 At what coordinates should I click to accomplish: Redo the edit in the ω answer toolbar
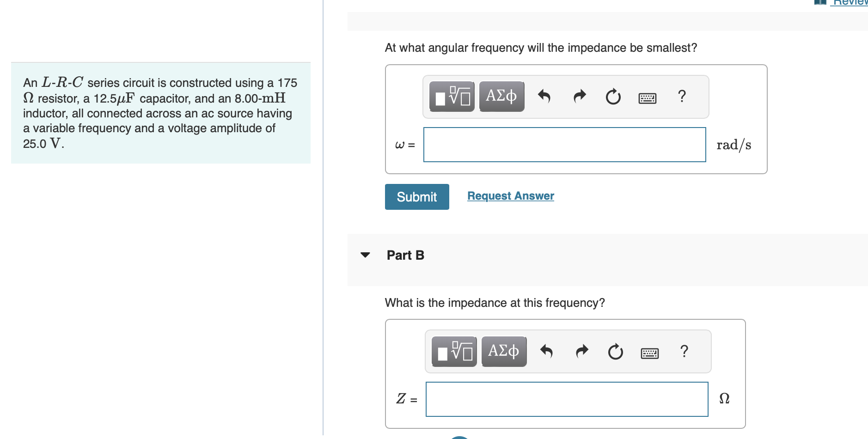click(x=579, y=96)
